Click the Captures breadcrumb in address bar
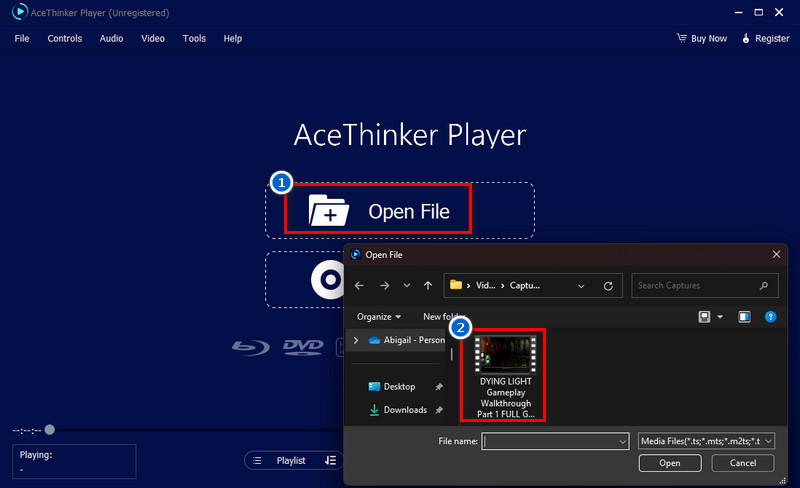Image resolution: width=800 pixels, height=488 pixels. coord(524,285)
